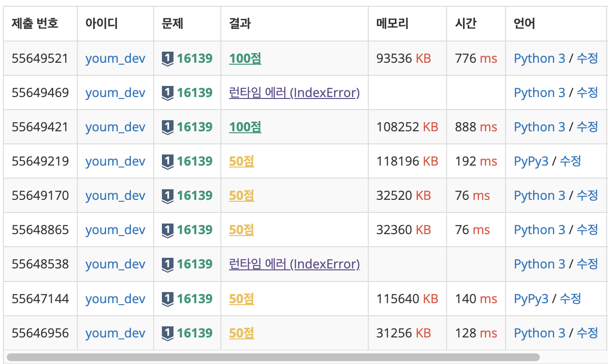608x364 pixels.
Task: Click the horizontal scrollbar below the table
Action: click(x=273, y=357)
